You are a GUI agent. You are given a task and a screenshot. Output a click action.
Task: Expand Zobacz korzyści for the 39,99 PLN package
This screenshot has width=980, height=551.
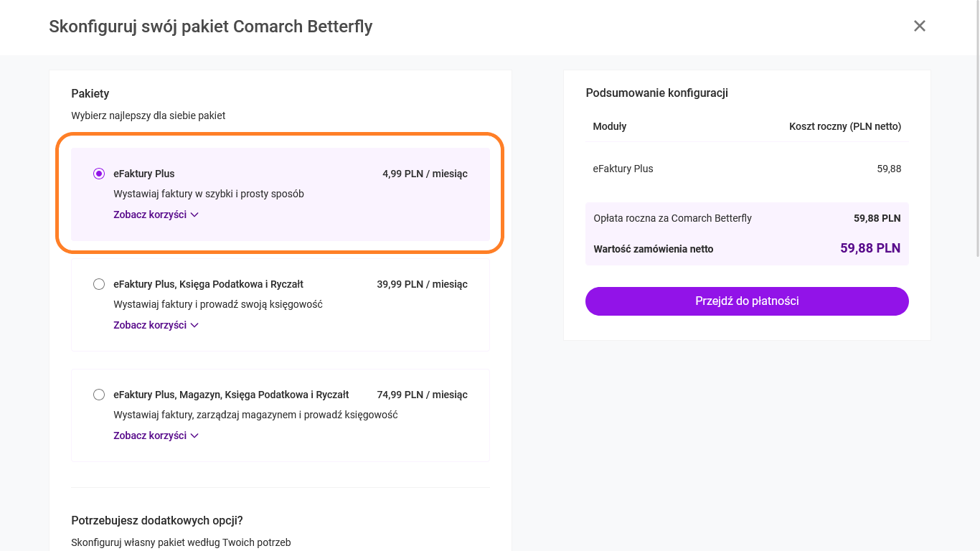[x=156, y=325]
